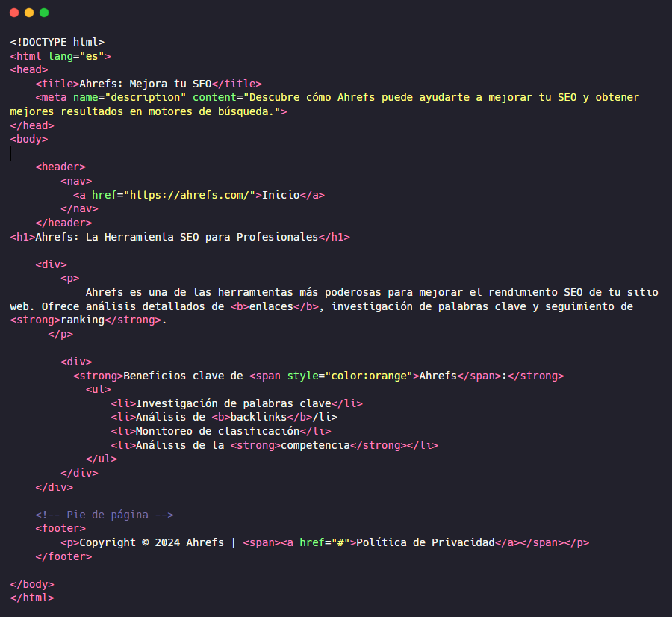Click the "Política de Privacidad" link text
672x617 pixels.
(425, 542)
